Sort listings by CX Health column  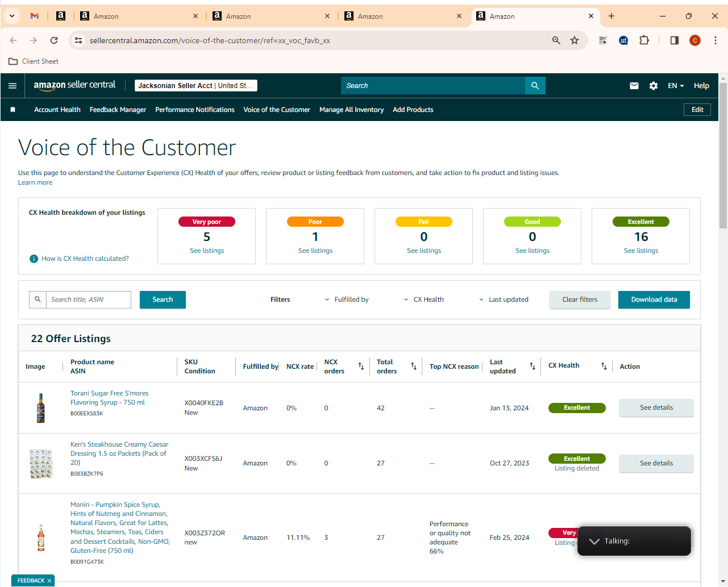pos(604,367)
